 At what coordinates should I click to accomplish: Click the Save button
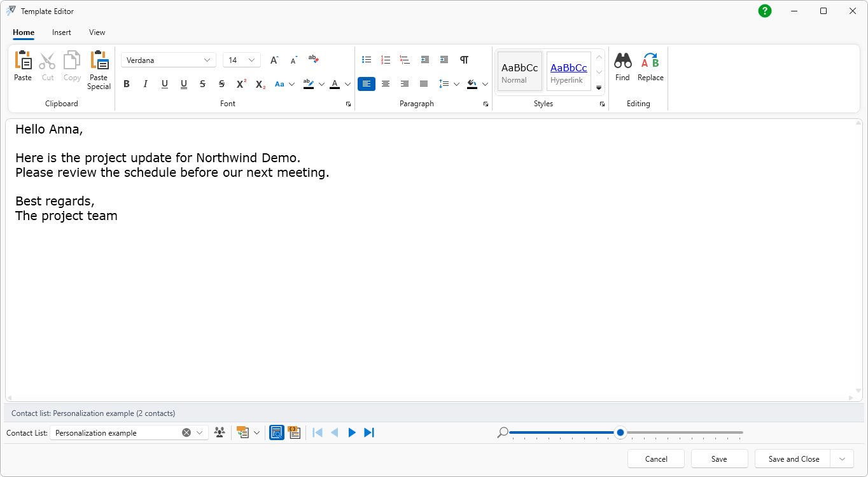719,459
